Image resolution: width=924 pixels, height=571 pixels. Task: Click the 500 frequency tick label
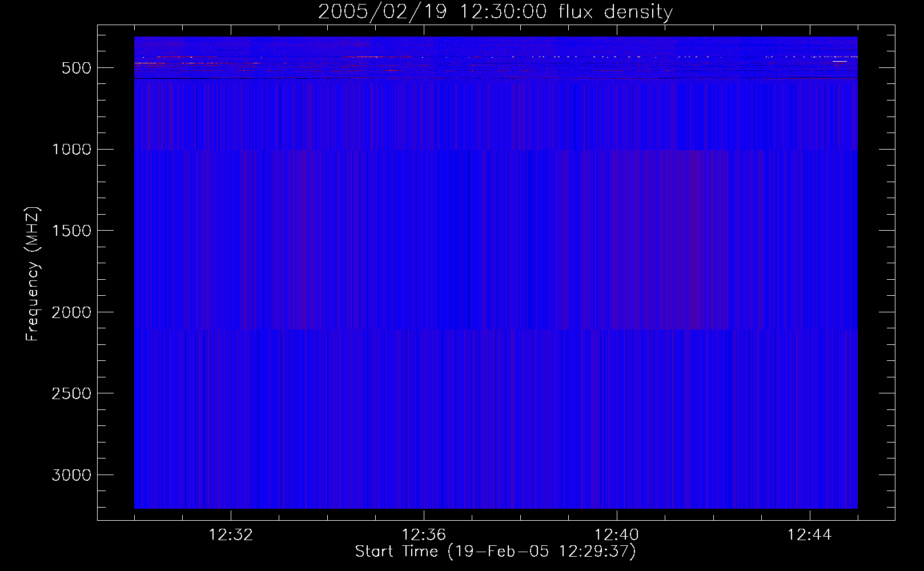(x=77, y=68)
